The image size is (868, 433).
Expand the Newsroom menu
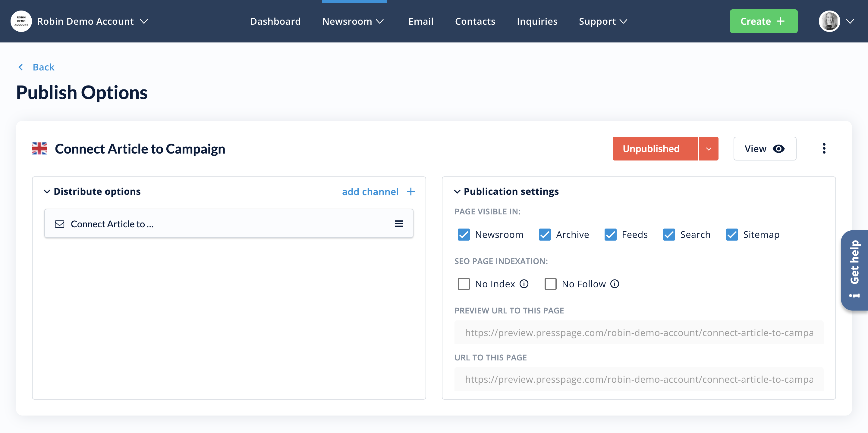[353, 21]
